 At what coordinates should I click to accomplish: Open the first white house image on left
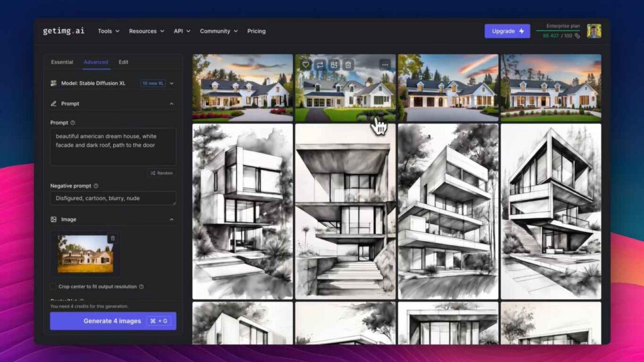(x=243, y=88)
